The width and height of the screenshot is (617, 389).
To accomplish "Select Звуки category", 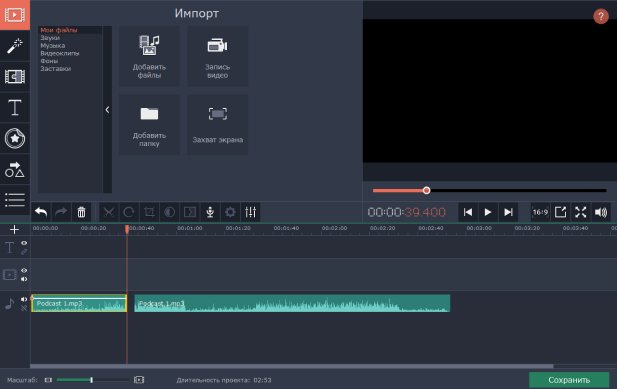I will (x=50, y=38).
